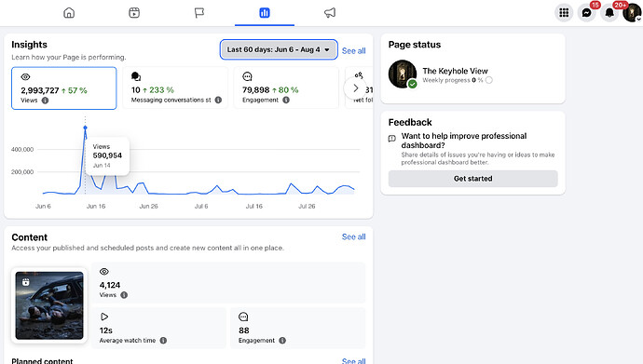Open The Keyhole View page avatar
This screenshot has width=643, height=364.
[403, 74]
